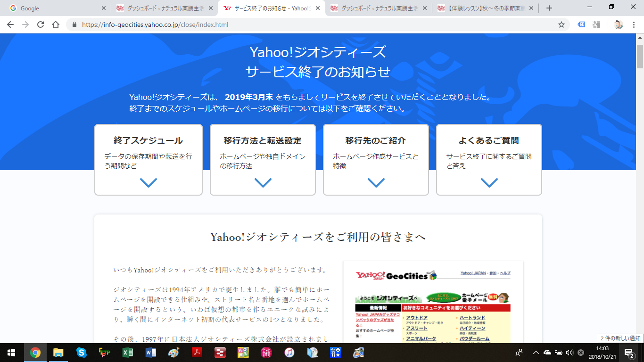Open the Chrome three-dot menu
Image resolution: width=644 pixels, height=362 pixels.
point(634,25)
